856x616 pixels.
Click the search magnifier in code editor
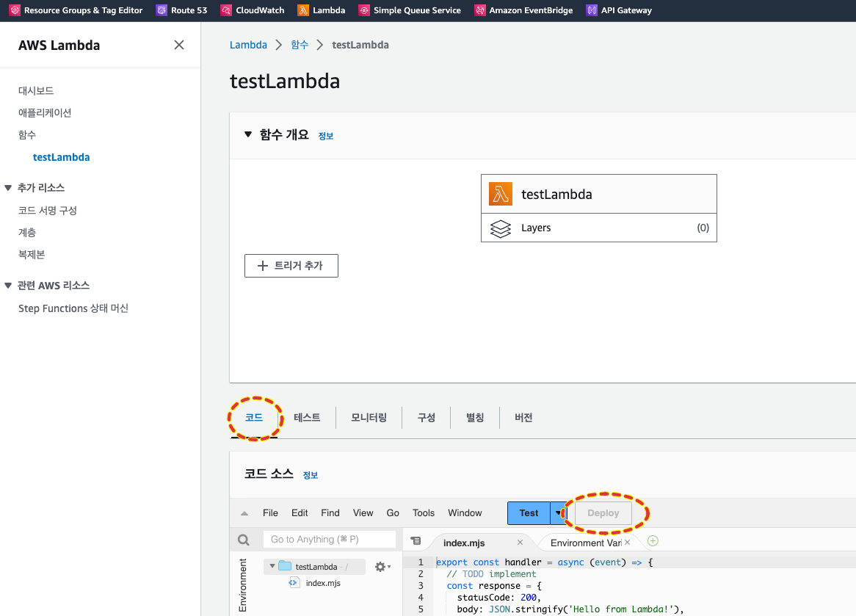(x=244, y=540)
